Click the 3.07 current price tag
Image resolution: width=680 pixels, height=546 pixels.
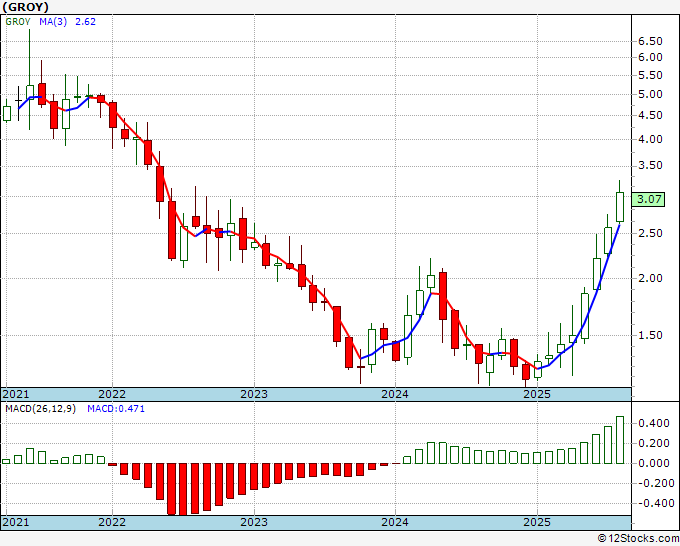(649, 199)
